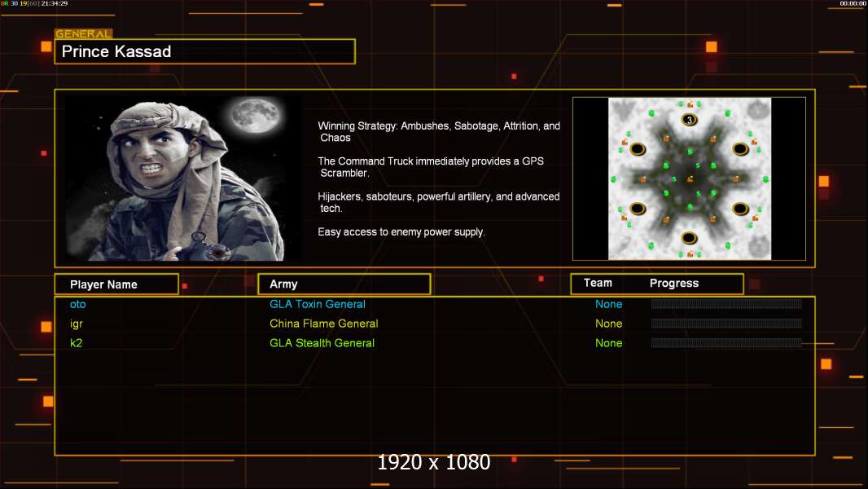The height and width of the screenshot is (489, 868).
Task: Click China Flame General army entry
Action: [x=324, y=324]
